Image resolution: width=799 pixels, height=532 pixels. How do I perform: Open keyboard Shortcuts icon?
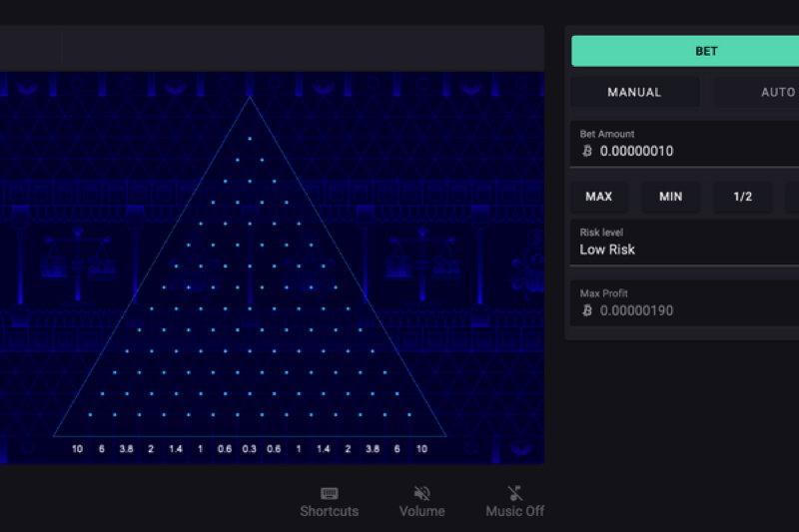[330, 493]
